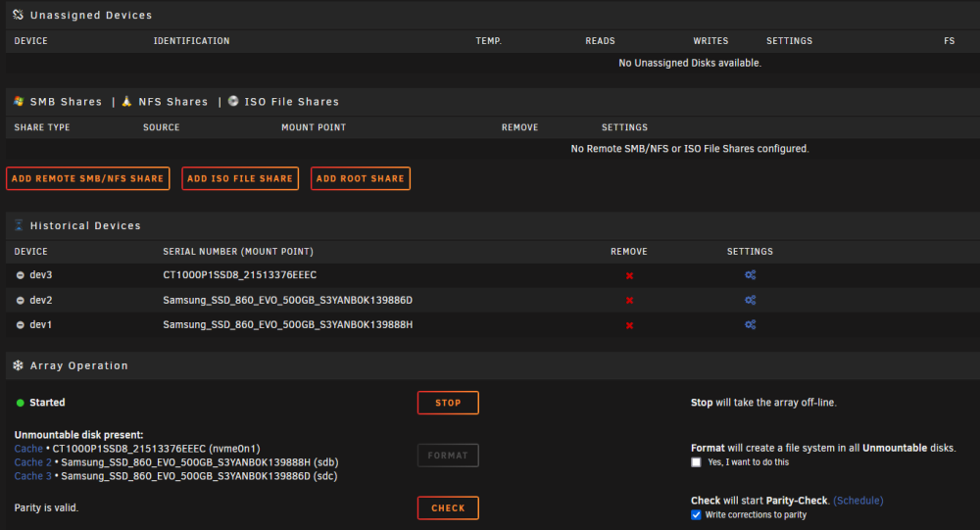Click 'Unmountable disk present:' warning text
Image resolution: width=980 pixels, height=530 pixels.
[x=78, y=435]
